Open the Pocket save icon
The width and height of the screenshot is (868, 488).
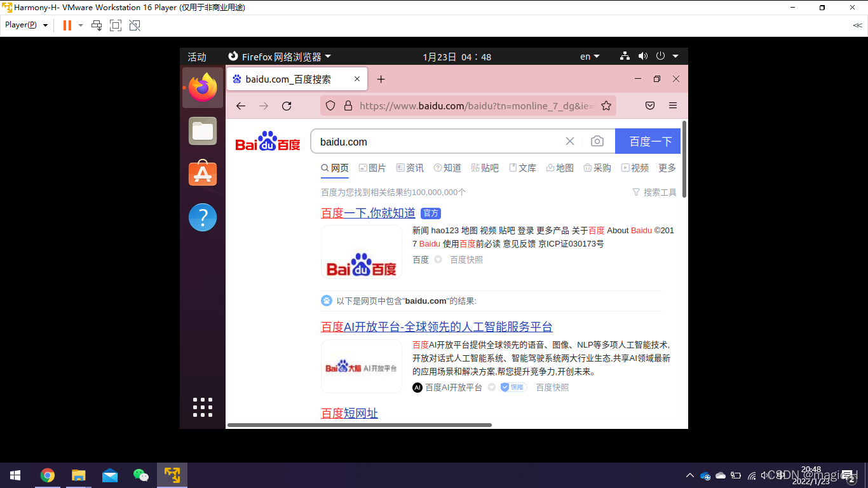650,106
